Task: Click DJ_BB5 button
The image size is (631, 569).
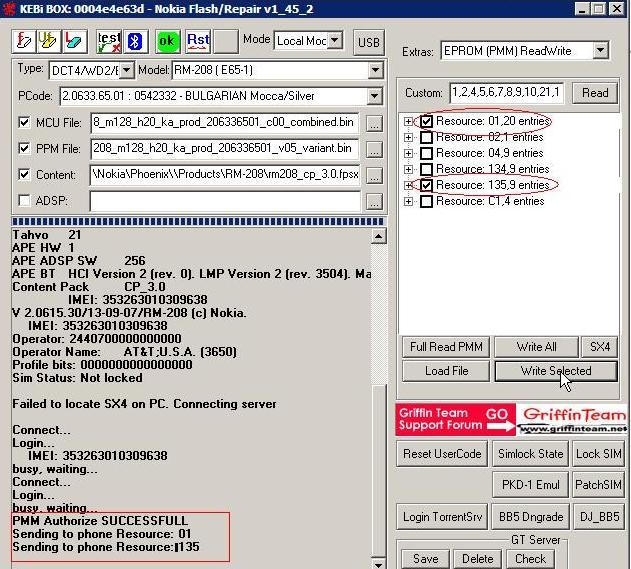Action: click(598, 516)
